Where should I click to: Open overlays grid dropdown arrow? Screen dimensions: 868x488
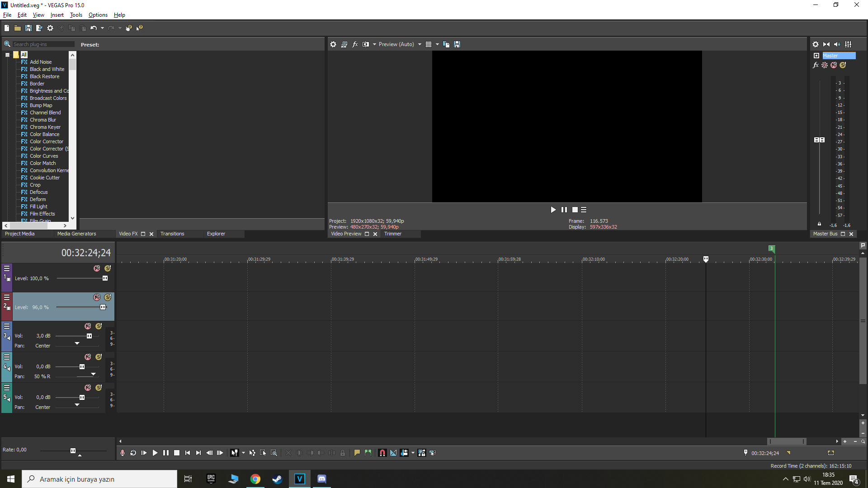tap(437, 44)
